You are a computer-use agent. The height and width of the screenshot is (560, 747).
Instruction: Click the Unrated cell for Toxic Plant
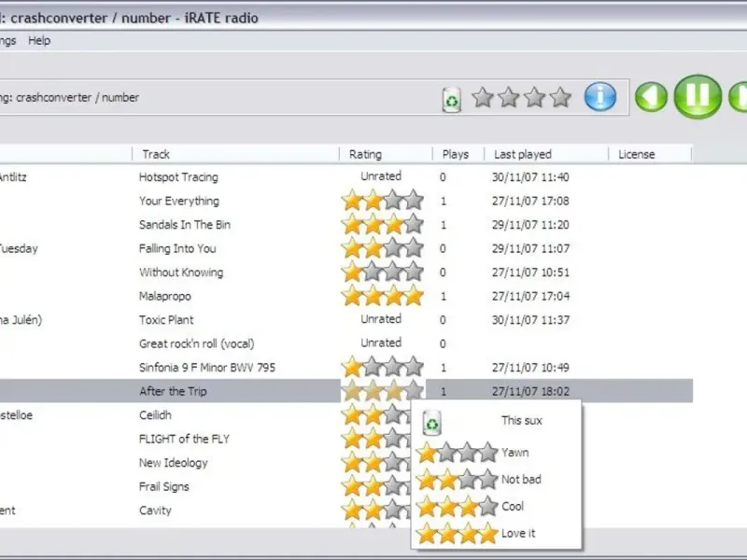pos(381,319)
